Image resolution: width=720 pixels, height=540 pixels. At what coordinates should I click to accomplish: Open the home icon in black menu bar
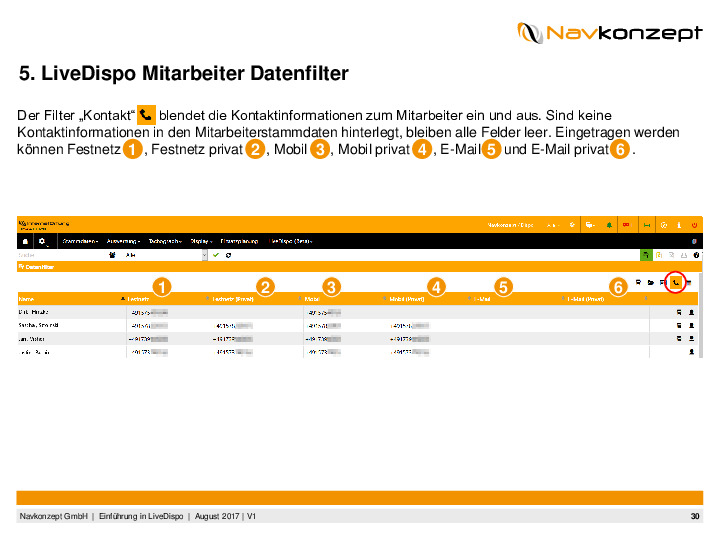point(25,241)
